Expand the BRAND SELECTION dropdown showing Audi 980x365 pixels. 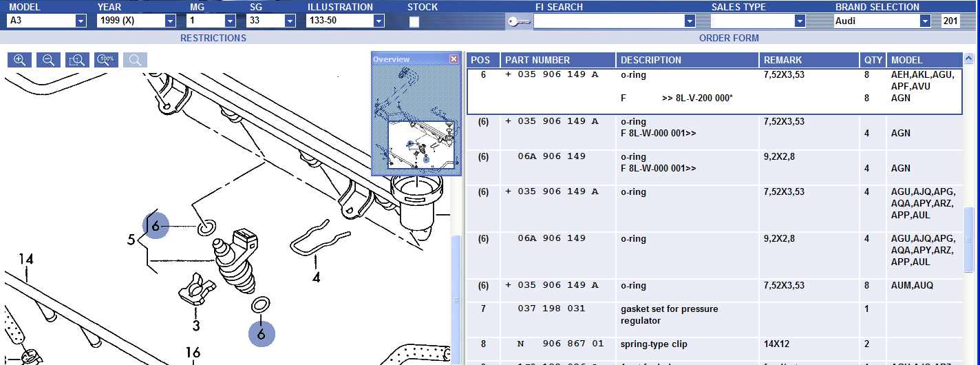(925, 21)
